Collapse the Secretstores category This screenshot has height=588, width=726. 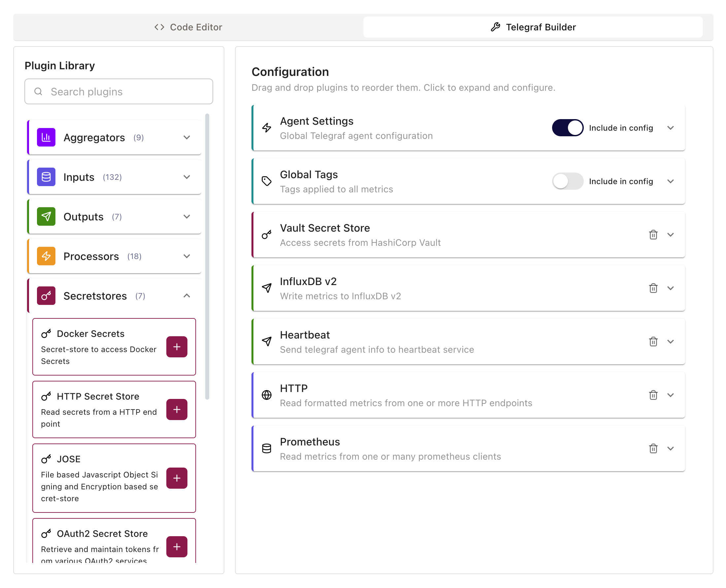pos(187,296)
